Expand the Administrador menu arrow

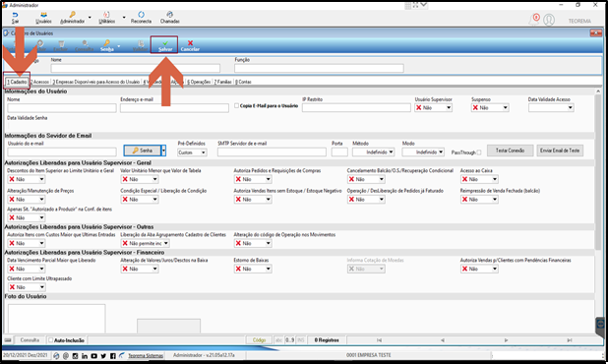(x=90, y=18)
